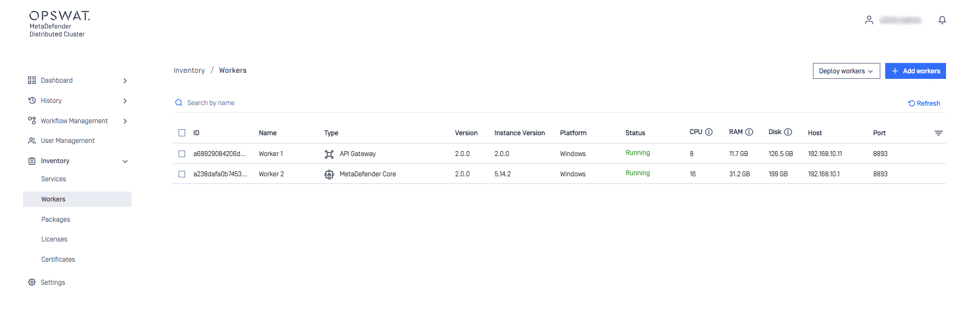Click the API Gateway type icon
This screenshot has width=980, height=311.
(x=329, y=154)
